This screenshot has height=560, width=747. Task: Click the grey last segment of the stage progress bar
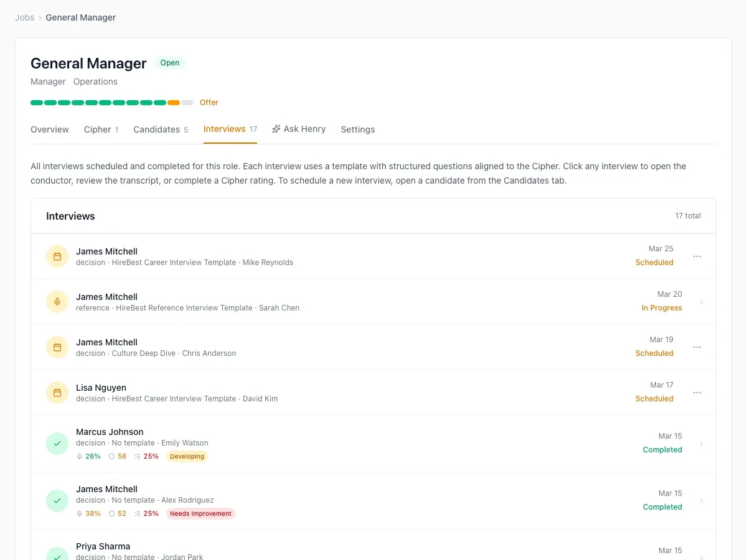tap(187, 103)
